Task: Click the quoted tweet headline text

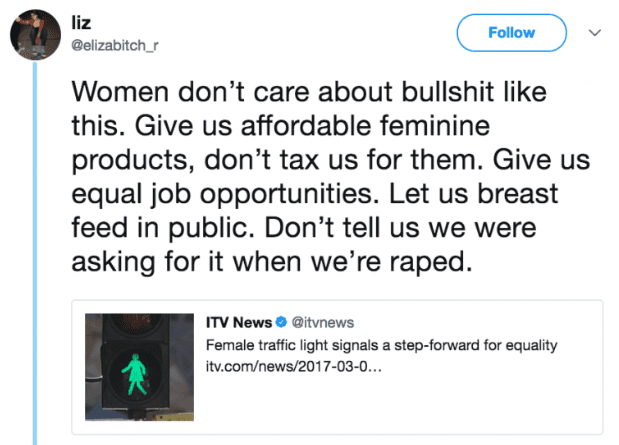Action: pyautogui.click(x=381, y=345)
